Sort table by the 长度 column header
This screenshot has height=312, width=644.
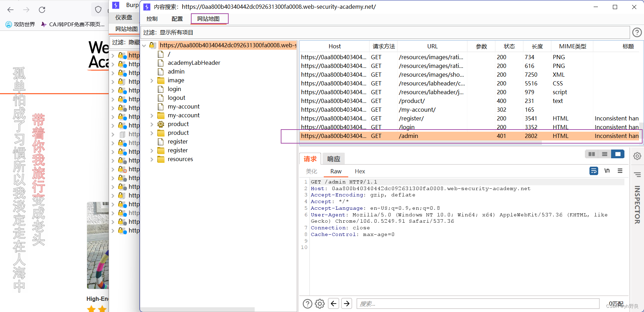point(537,46)
